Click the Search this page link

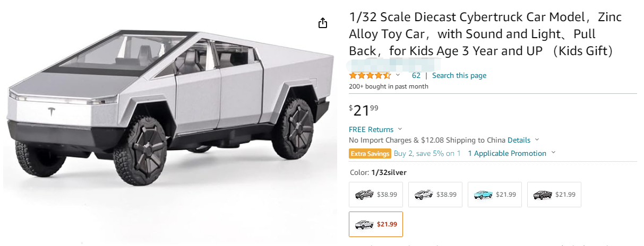459,75
